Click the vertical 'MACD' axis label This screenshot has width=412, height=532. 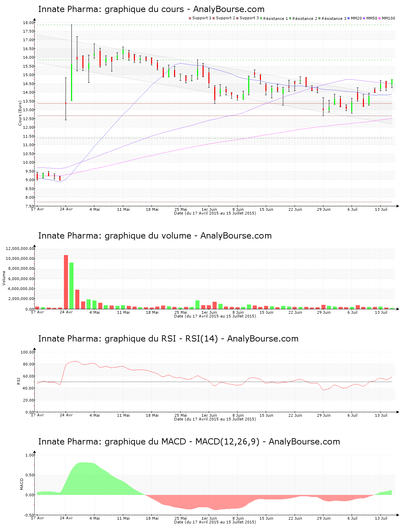[22, 484]
